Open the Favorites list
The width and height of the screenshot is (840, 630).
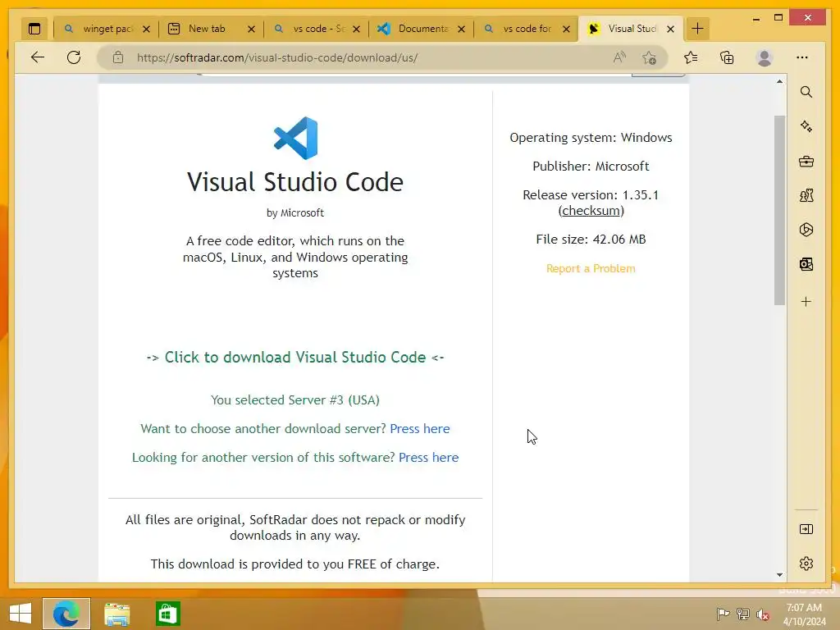point(691,57)
